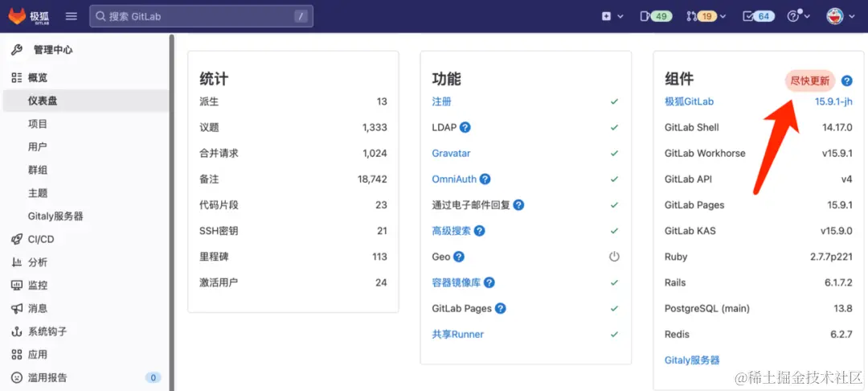Focus the 搜索 GitLab search field
Screen dimensions: 868x391
pyautogui.click(x=202, y=16)
